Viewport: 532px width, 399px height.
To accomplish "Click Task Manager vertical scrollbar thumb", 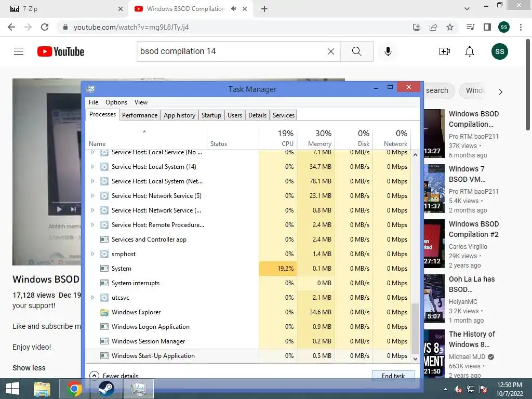I will (415, 328).
